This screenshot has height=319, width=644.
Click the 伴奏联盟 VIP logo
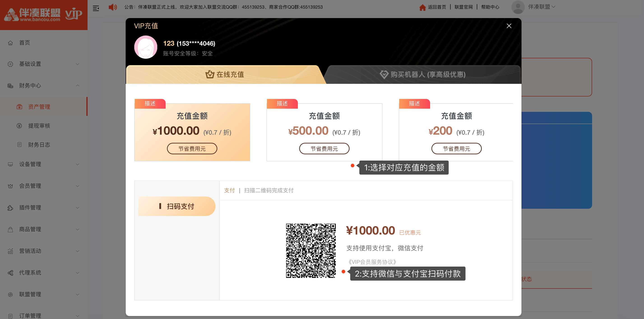coord(44,14)
